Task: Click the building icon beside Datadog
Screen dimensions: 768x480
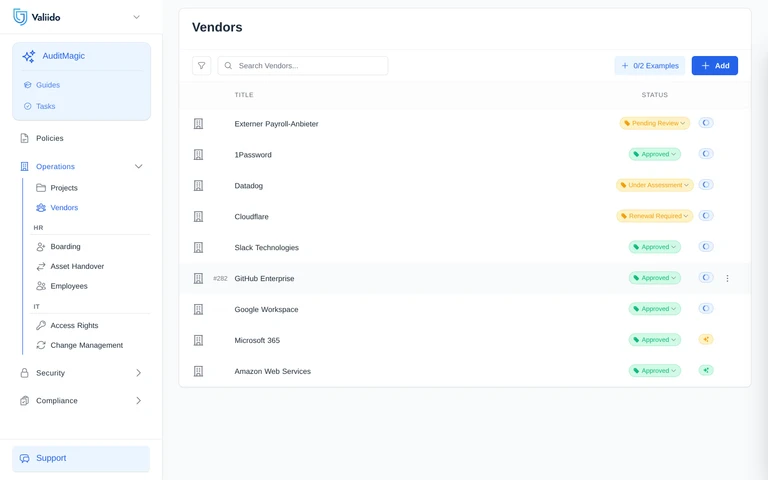Action: [198, 186]
